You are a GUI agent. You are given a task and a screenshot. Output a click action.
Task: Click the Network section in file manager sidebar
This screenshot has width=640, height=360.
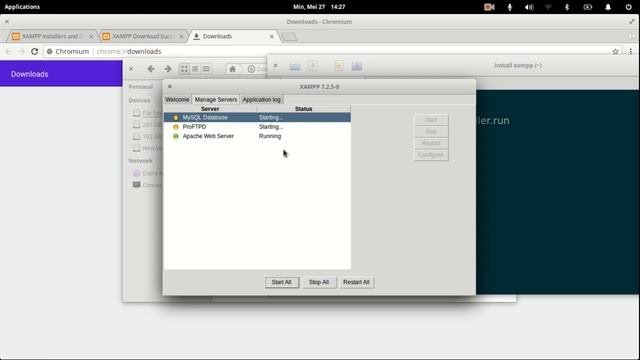tap(140, 161)
